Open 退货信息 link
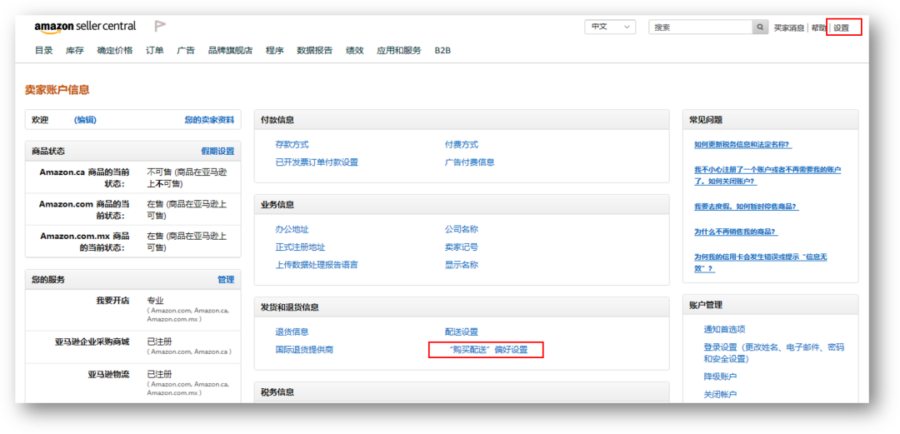 [292, 332]
